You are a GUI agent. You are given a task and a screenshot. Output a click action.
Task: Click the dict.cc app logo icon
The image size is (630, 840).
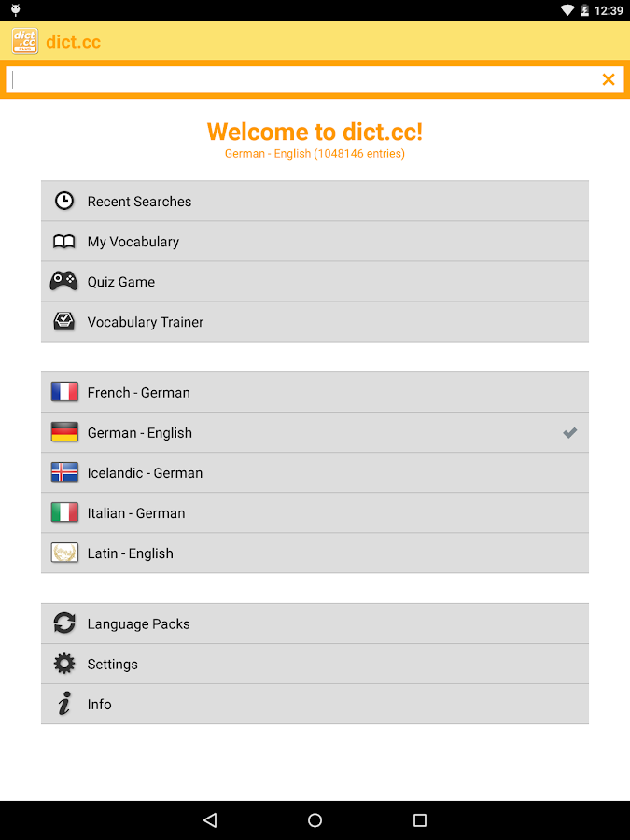coord(25,41)
